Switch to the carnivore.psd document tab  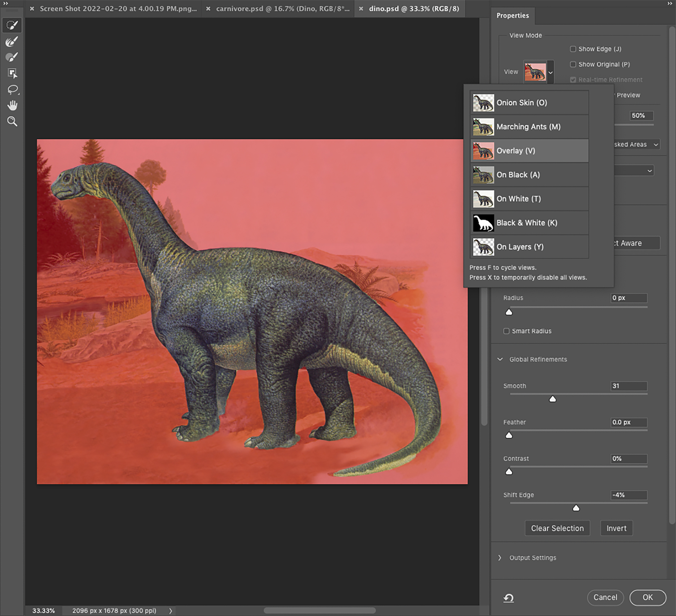pyautogui.click(x=282, y=9)
